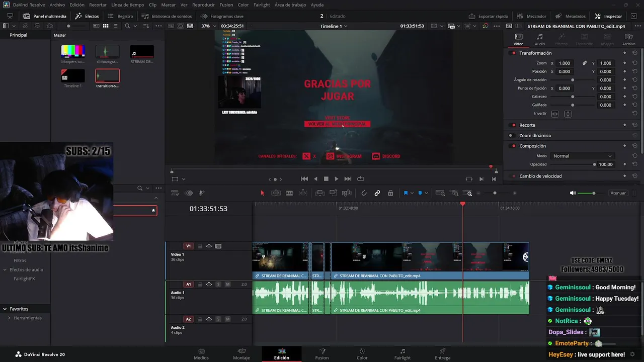Viewport: 644px width, 362px height.
Task: Switch to the Entrega page tab
Action: pyautogui.click(x=443, y=354)
